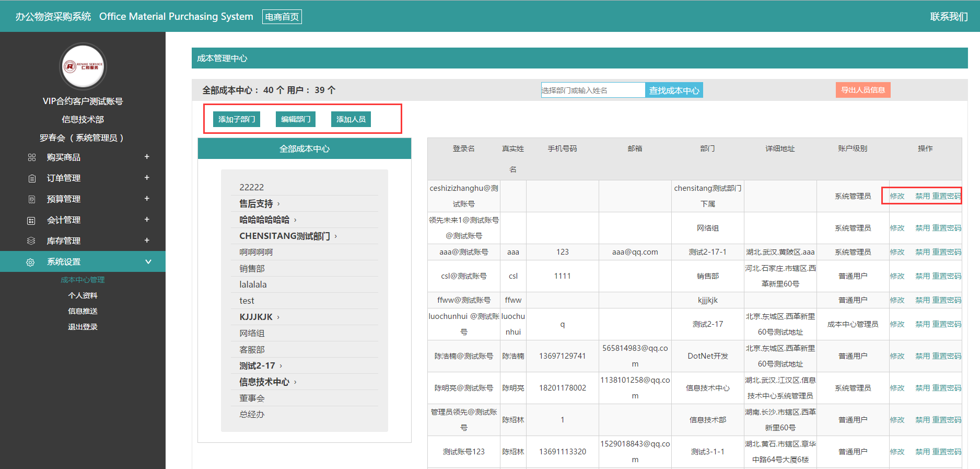This screenshot has height=469, width=980.
Task: Click the 导出人员信息 button
Action: tap(862, 90)
